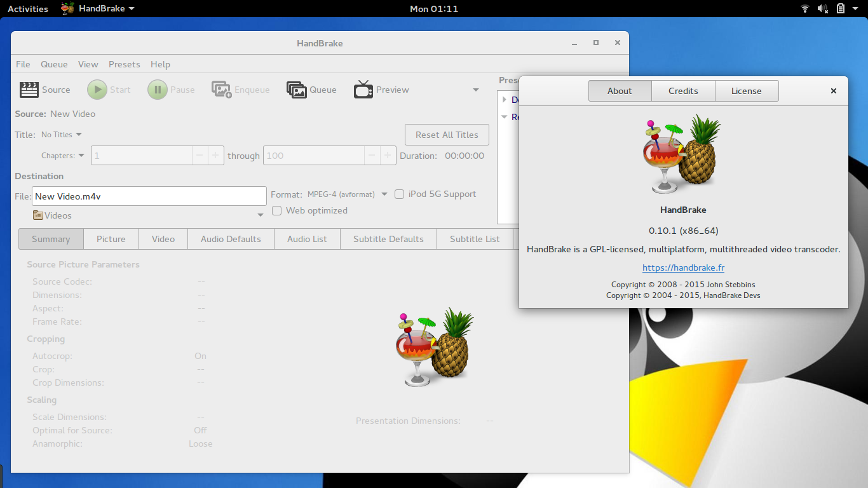Switch to the Subtitle Defaults tab
The height and width of the screenshot is (488, 868).
pos(388,239)
